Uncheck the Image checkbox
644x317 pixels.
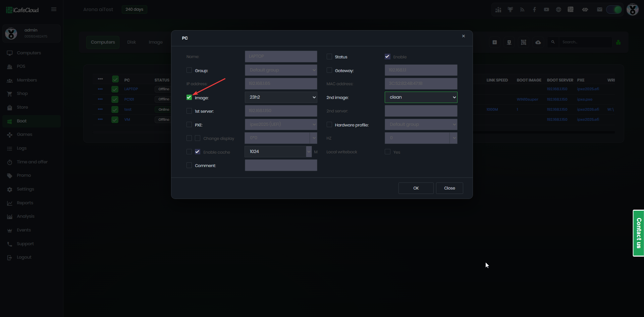coord(189,97)
